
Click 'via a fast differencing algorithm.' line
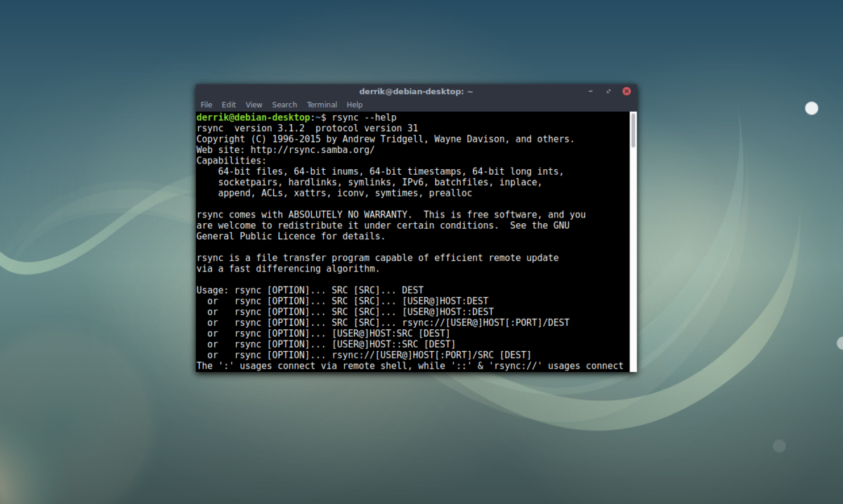pyautogui.click(x=288, y=269)
